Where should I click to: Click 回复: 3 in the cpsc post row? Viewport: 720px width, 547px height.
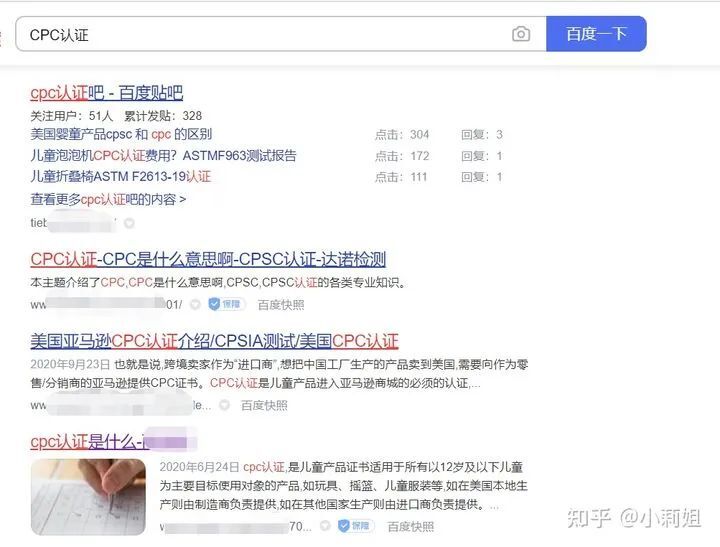(x=482, y=135)
